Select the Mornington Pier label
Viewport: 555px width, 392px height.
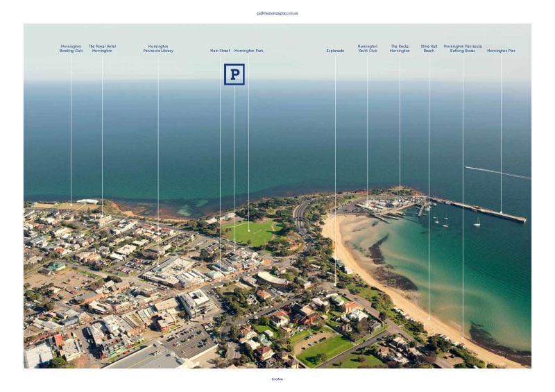coord(501,51)
